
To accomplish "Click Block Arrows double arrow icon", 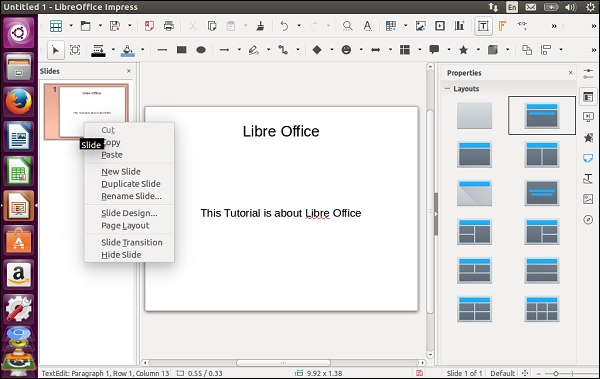I will tap(376, 50).
